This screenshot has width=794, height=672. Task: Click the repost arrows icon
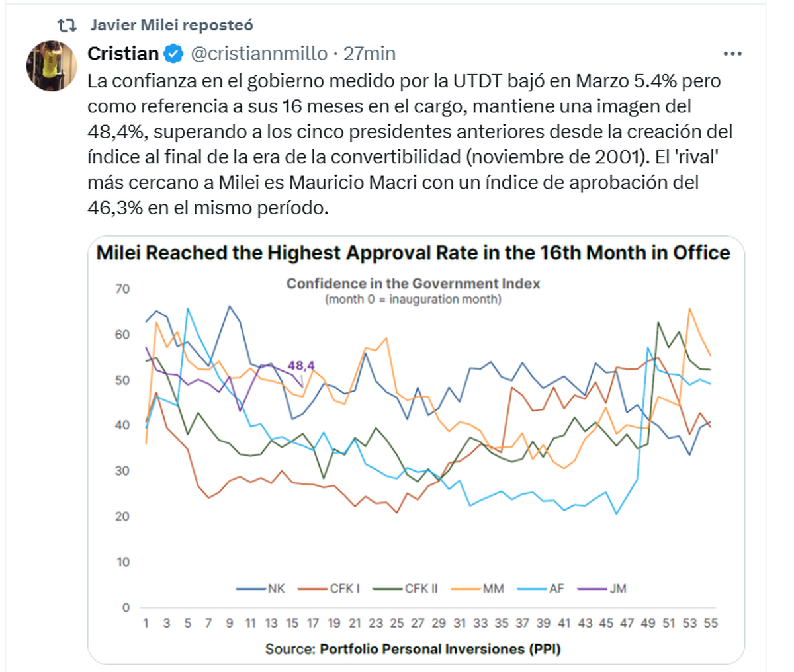(x=66, y=26)
